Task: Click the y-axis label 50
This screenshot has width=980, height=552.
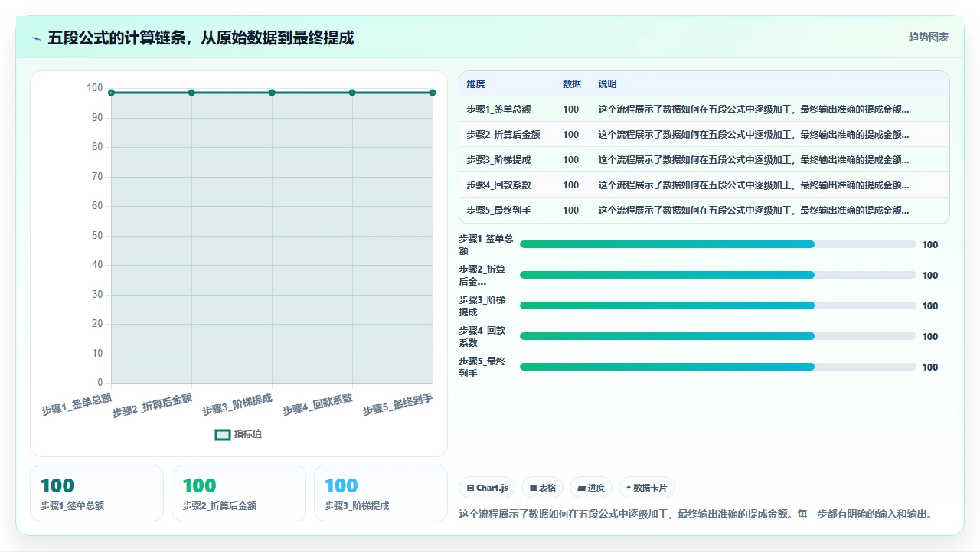Action: [97, 235]
